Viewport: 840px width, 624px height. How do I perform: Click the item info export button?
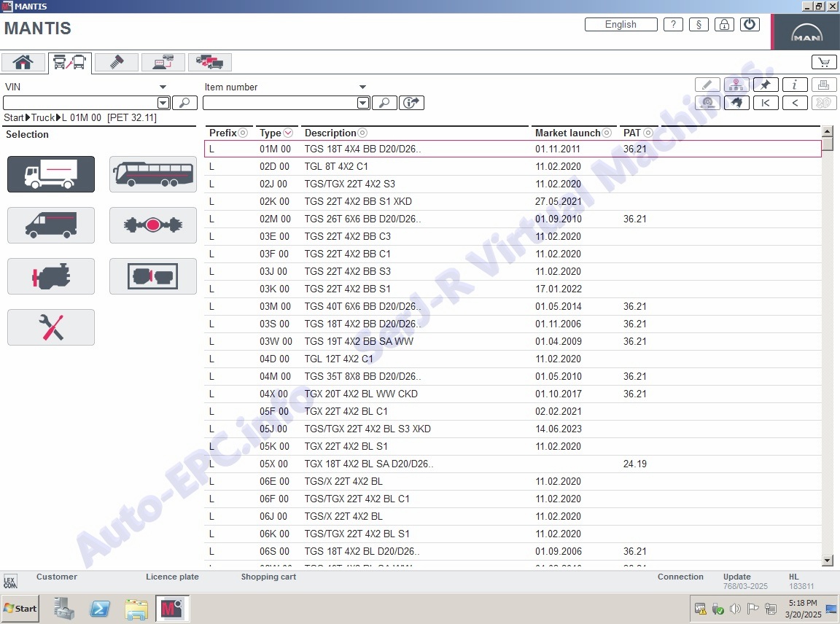(411, 103)
